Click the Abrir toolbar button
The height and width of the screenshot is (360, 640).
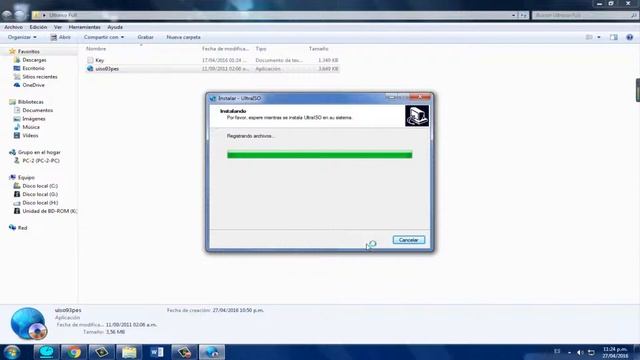pos(60,37)
